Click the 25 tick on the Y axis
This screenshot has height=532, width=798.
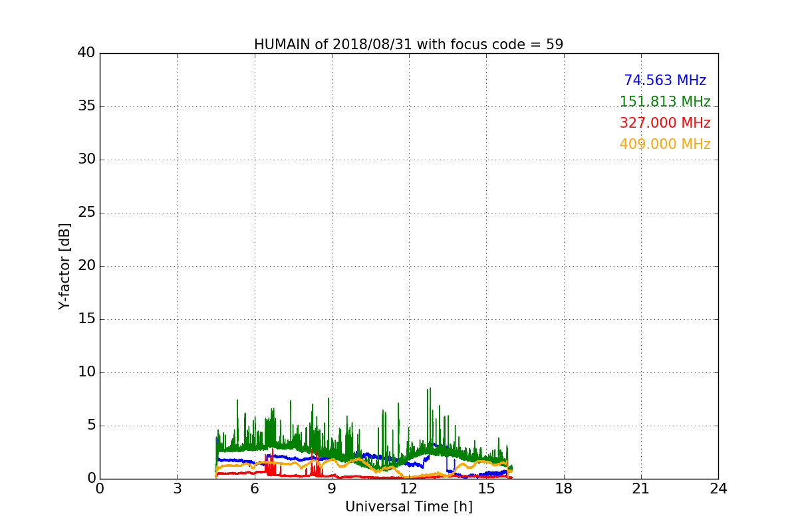pos(86,213)
